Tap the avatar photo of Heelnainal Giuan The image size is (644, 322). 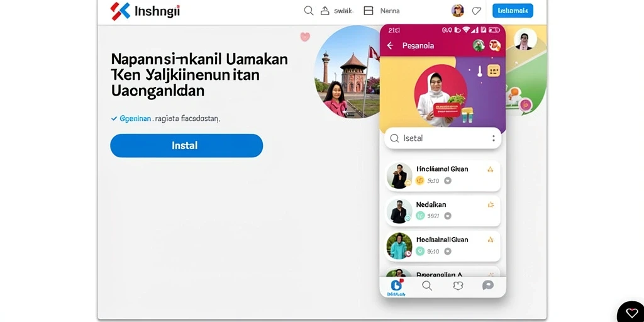coord(399,246)
